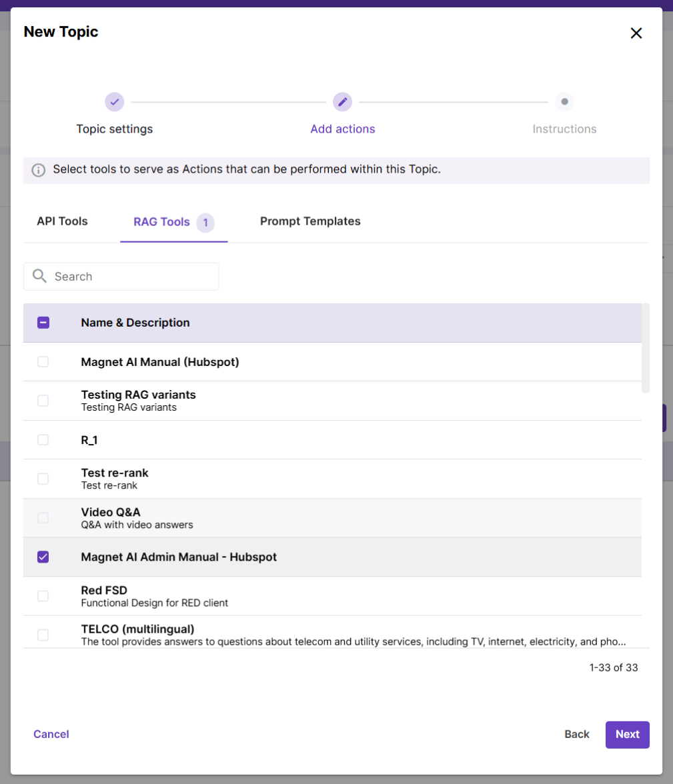Click the RAG Tools count badge
The width and height of the screenshot is (673, 784).
click(x=205, y=222)
